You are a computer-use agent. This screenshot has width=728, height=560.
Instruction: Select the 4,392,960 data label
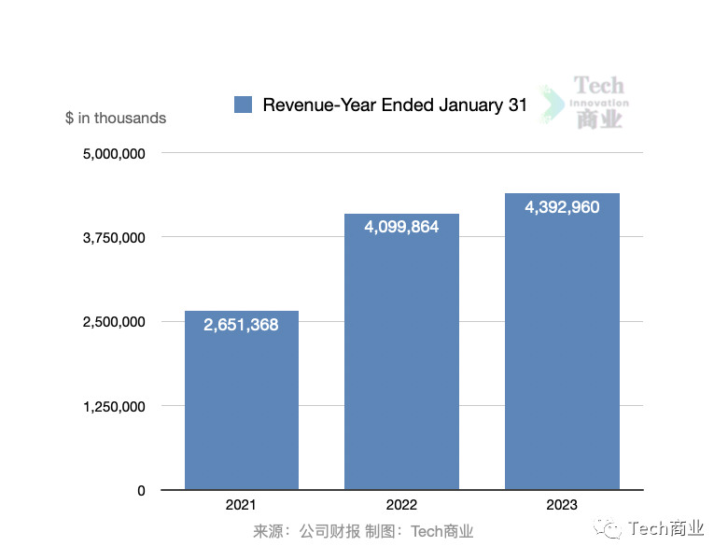click(562, 207)
